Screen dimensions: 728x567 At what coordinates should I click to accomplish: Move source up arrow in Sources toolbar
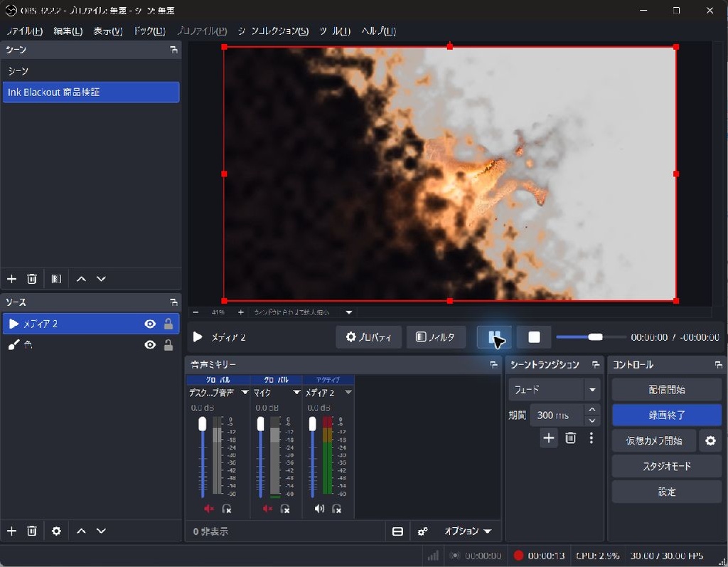click(81, 531)
